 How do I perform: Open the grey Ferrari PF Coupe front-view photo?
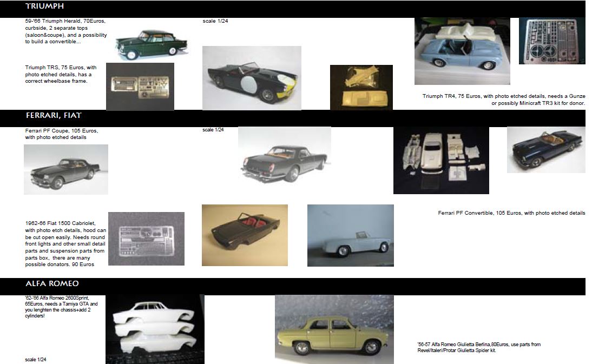click(x=66, y=169)
